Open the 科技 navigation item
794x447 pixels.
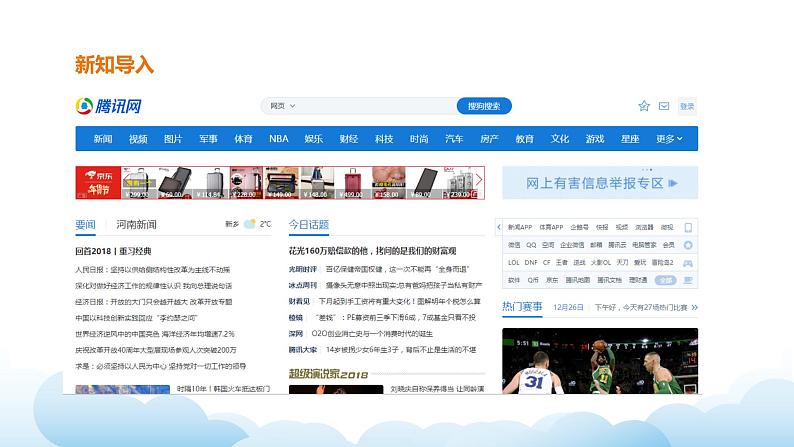point(384,139)
